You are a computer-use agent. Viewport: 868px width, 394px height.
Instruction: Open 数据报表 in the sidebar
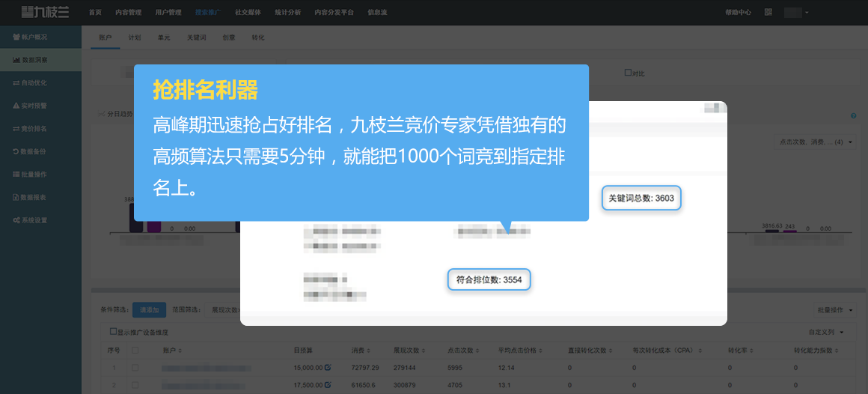[40, 197]
